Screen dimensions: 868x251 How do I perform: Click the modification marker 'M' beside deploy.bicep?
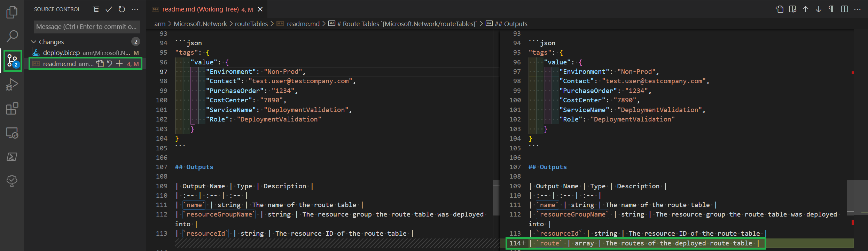(136, 53)
